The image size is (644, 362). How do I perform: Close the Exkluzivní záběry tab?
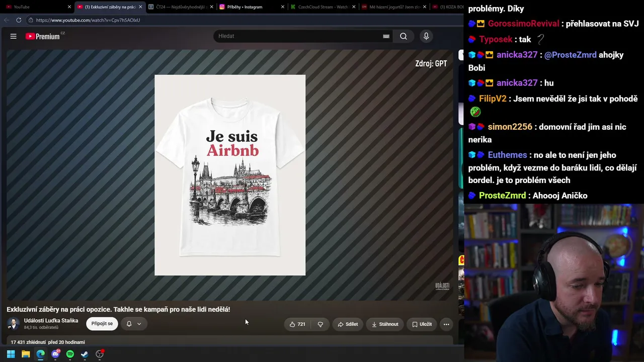click(x=140, y=7)
